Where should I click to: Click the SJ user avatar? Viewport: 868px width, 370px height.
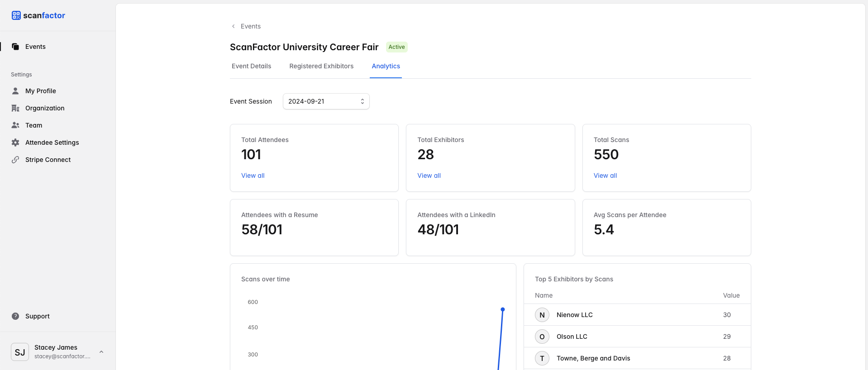[x=20, y=352]
